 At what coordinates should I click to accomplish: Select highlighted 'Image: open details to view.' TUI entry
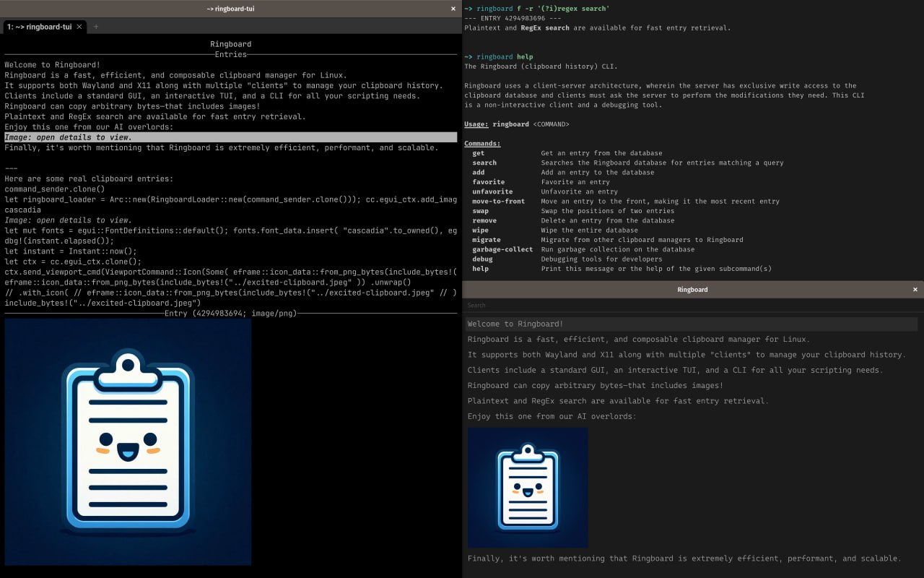(x=69, y=137)
